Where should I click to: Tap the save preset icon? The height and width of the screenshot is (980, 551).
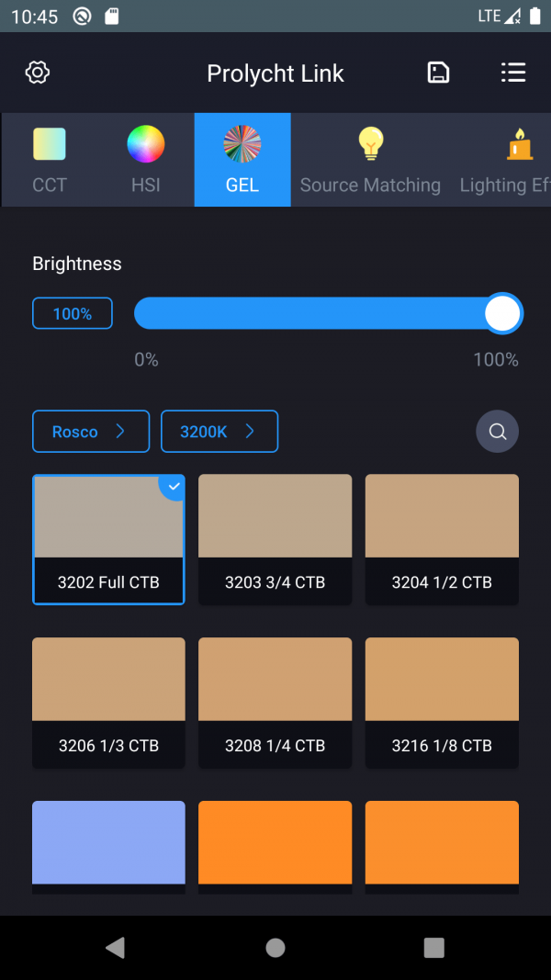(439, 73)
